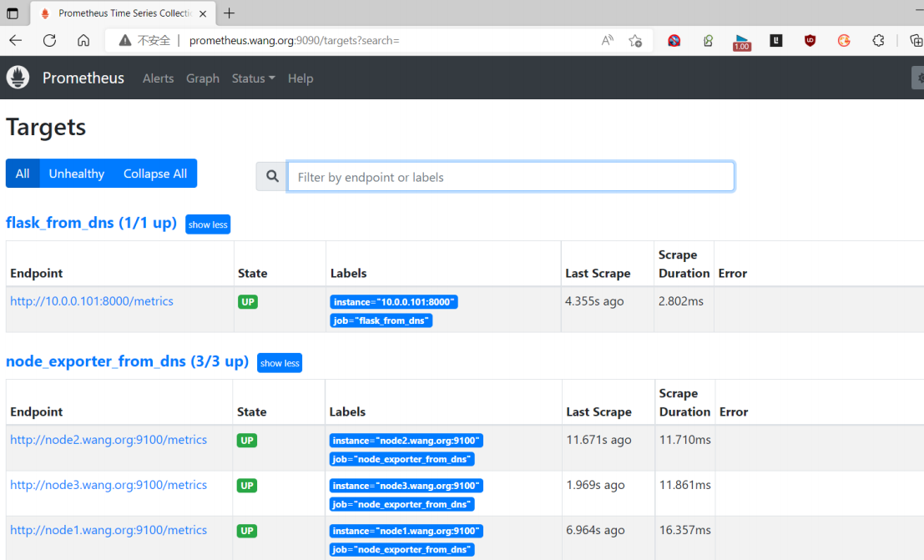Click the browser address bar URL
This screenshot has height=560, width=924.
coord(294,41)
